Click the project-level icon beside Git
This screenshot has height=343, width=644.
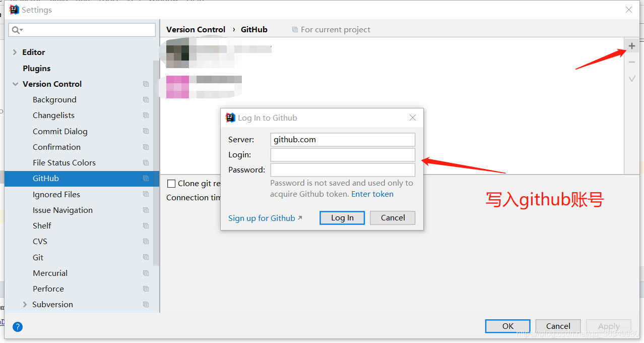(146, 257)
